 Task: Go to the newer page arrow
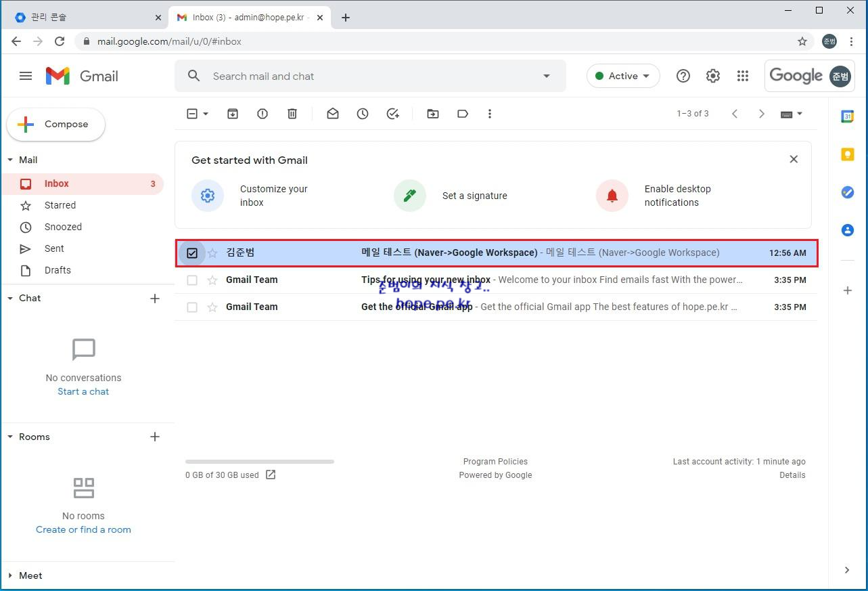coord(735,114)
